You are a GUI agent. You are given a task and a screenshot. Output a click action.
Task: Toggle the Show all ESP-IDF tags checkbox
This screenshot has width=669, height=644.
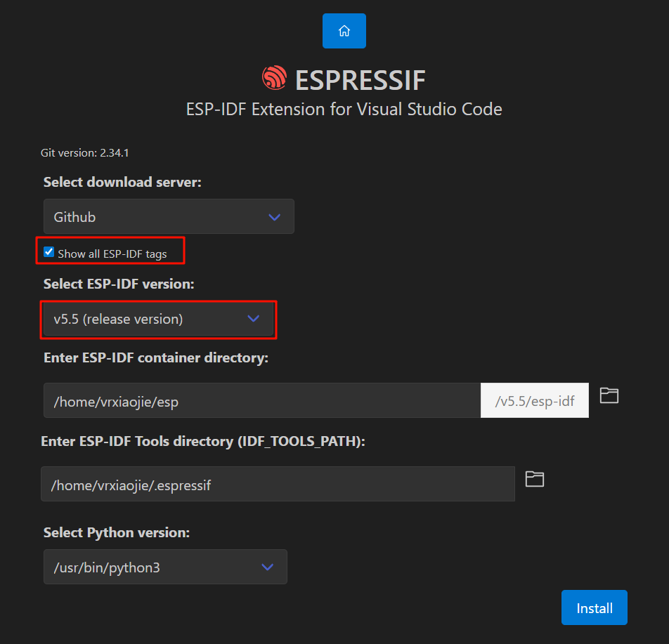point(48,252)
